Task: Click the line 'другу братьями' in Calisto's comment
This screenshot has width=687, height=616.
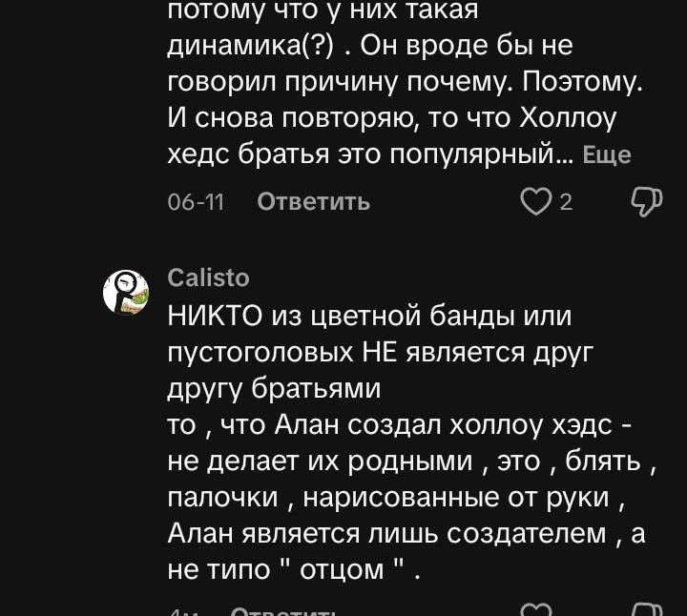Action: (x=274, y=388)
